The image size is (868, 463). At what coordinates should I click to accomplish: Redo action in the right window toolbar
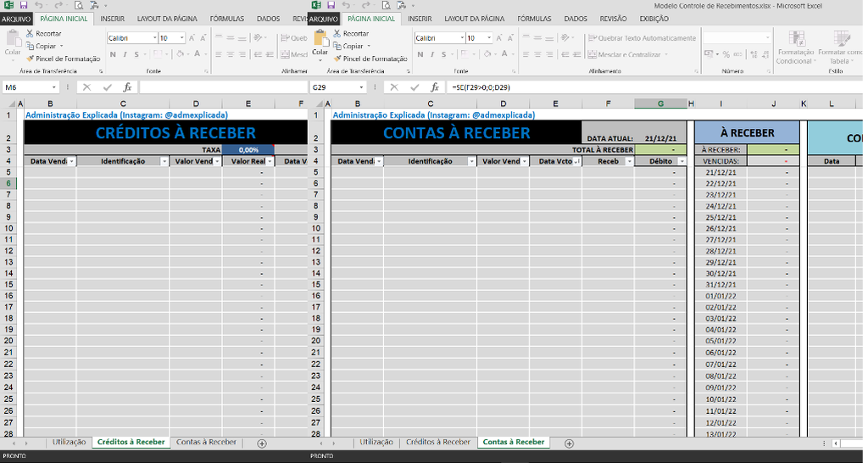click(365, 6)
